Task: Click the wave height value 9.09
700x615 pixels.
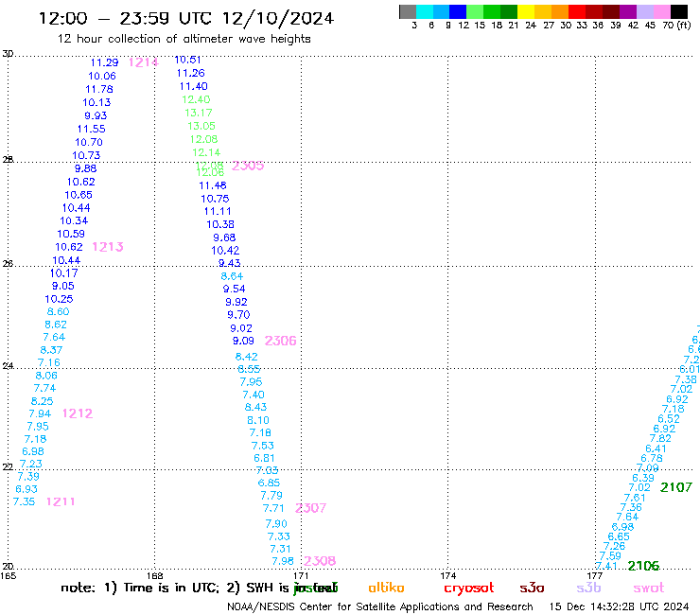Action: click(x=243, y=341)
